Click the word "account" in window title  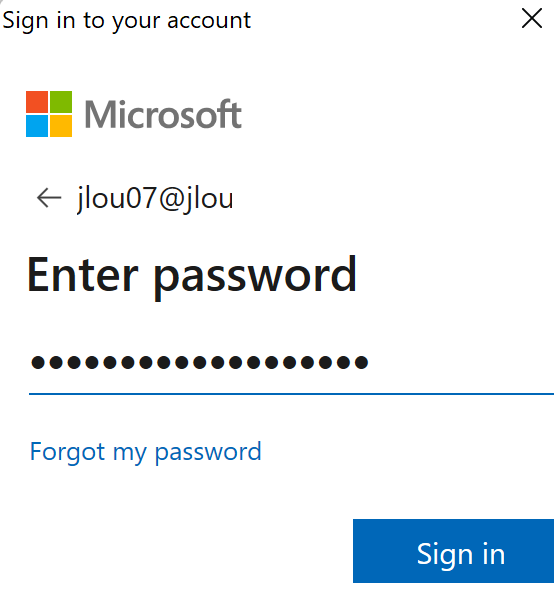[209, 20]
